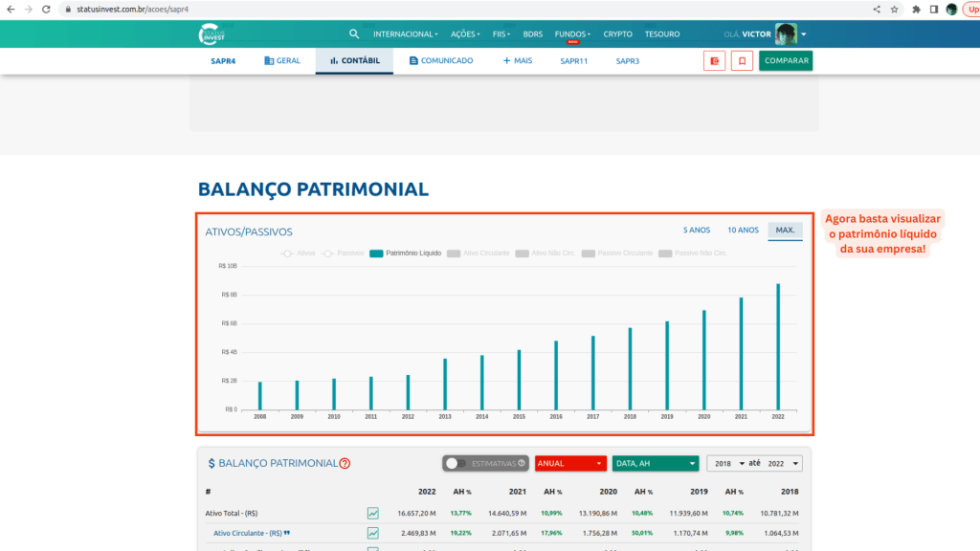Expand the 2018 start year selector
980x551 pixels.
pyautogui.click(x=727, y=464)
